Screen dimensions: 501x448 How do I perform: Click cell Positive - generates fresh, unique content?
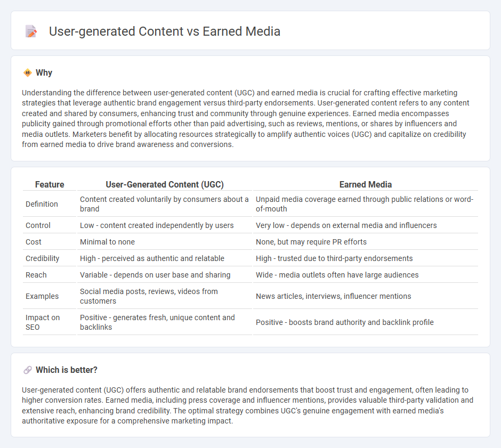[x=165, y=322]
